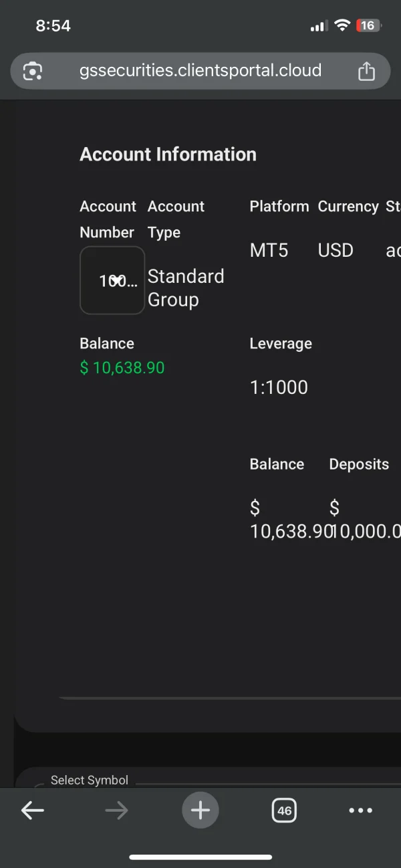Go back with the left arrow
Viewport: 401px width, 868px height.
(x=32, y=810)
